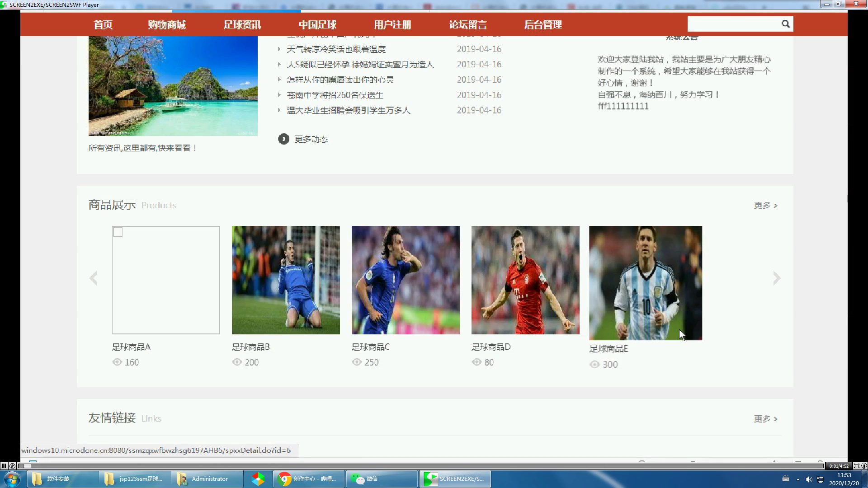Click the 足球商品D title text
Viewport: 868px width, 488px height.
point(491,347)
